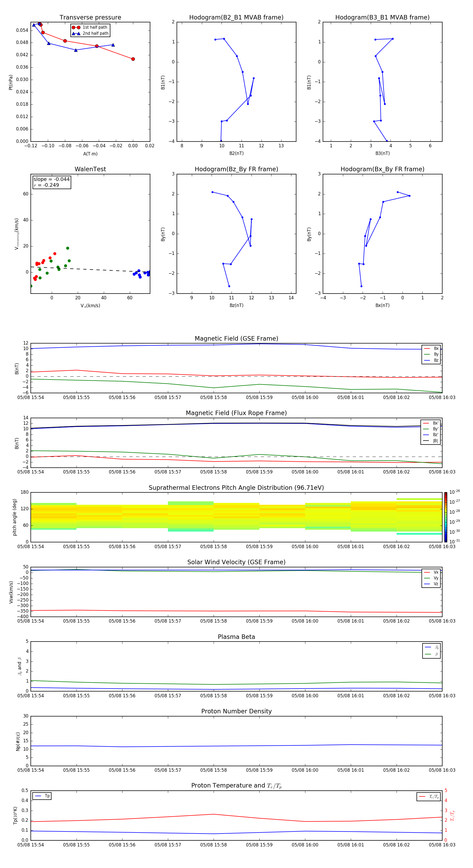Click the topmost green point in WalenTest plot
This screenshot has width=473, height=868.
68,248
